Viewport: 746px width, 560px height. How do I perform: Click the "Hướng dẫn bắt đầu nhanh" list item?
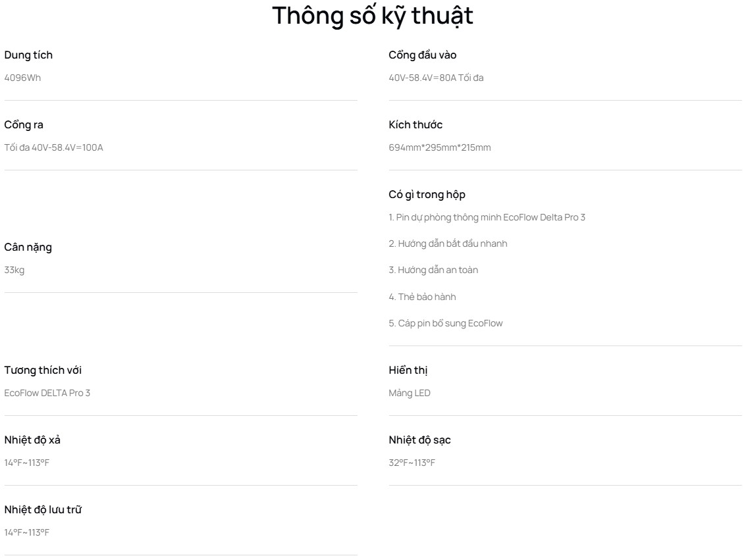pos(448,243)
